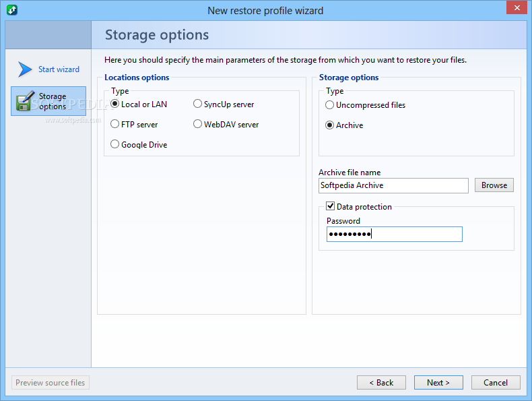This screenshot has width=532, height=401.
Task: Click the Archive file name field
Action: click(393, 185)
